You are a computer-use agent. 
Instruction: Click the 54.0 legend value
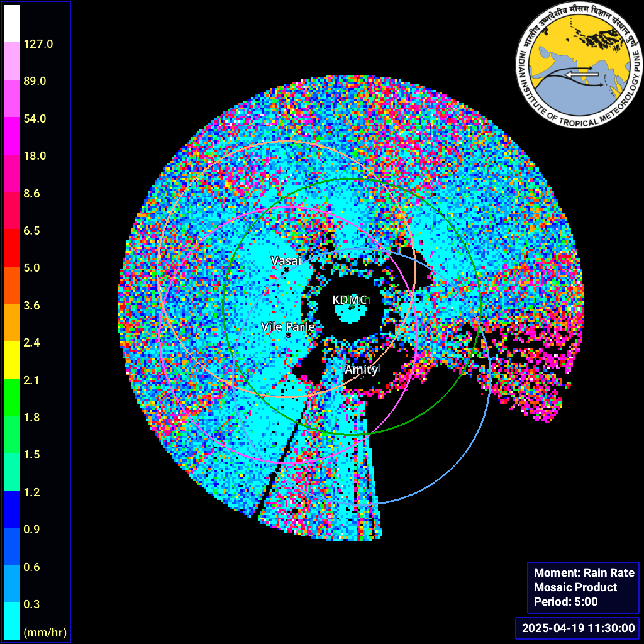[x=35, y=119]
